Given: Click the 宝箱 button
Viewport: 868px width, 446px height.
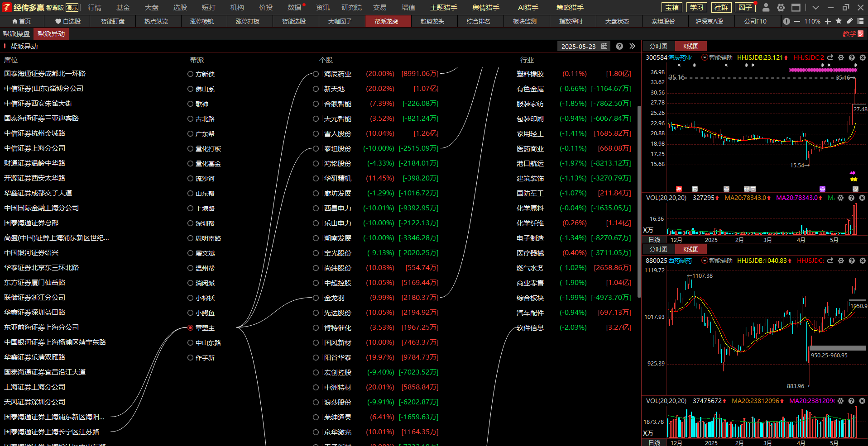Looking at the screenshot, I should click(x=672, y=7).
